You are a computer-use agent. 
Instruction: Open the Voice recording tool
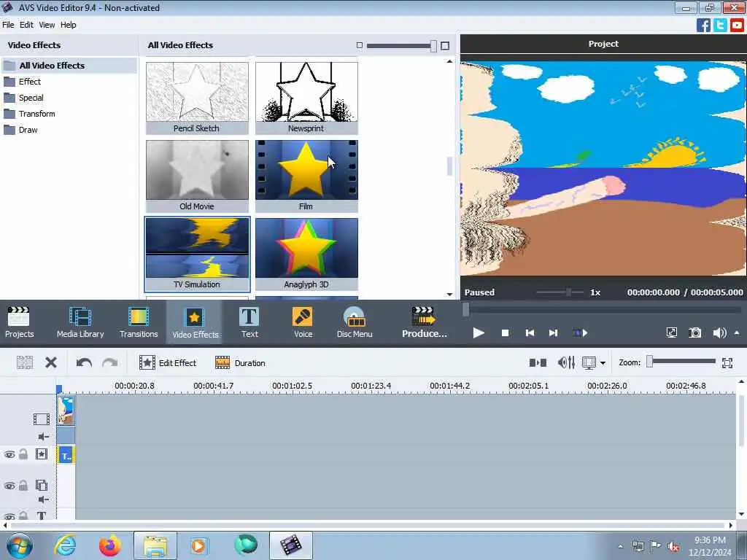pos(303,322)
